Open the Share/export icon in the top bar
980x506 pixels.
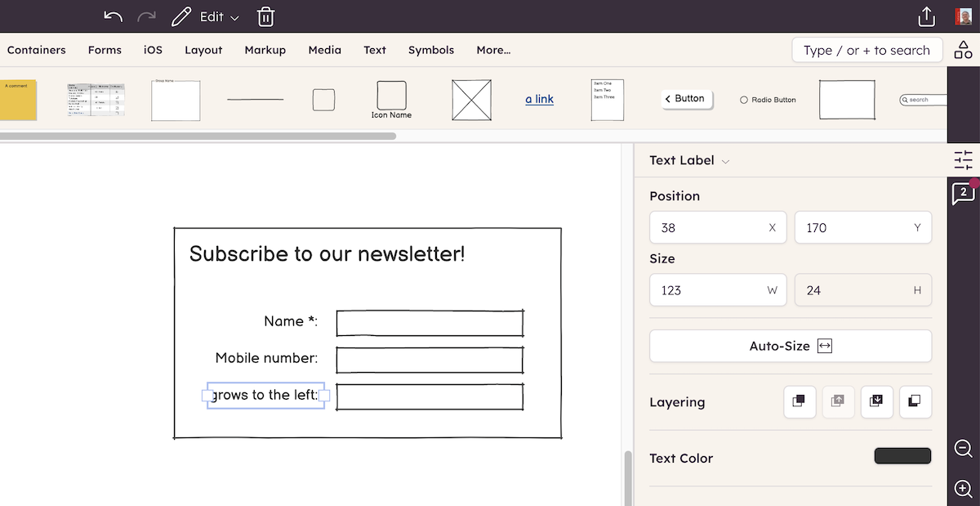(926, 16)
